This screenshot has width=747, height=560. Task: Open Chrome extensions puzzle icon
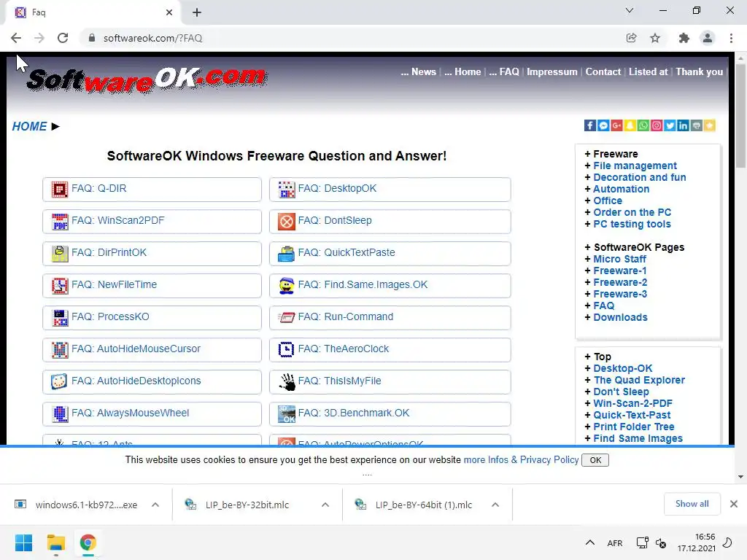(x=684, y=38)
